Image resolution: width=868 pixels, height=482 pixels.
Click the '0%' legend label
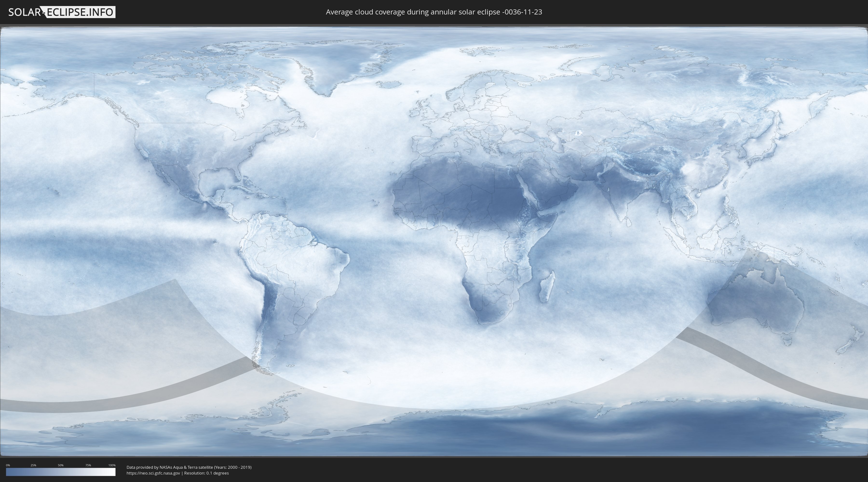click(8, 465)
